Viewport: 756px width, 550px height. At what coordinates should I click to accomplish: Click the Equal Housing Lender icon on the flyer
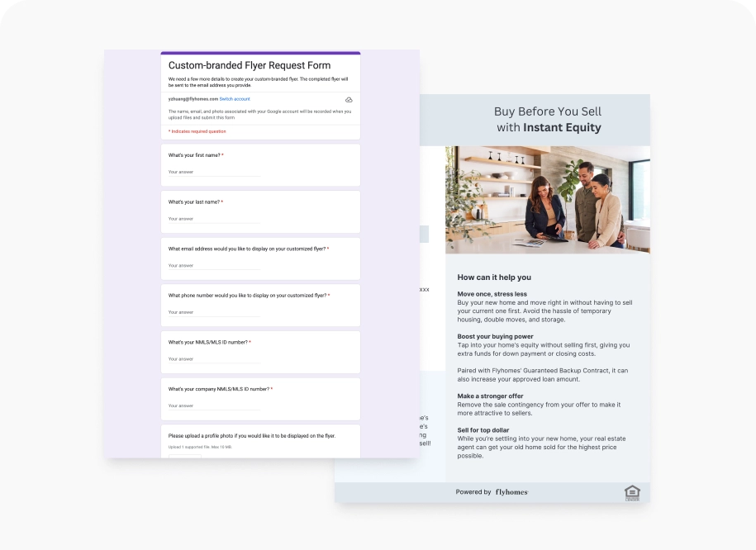coord(632,493)
